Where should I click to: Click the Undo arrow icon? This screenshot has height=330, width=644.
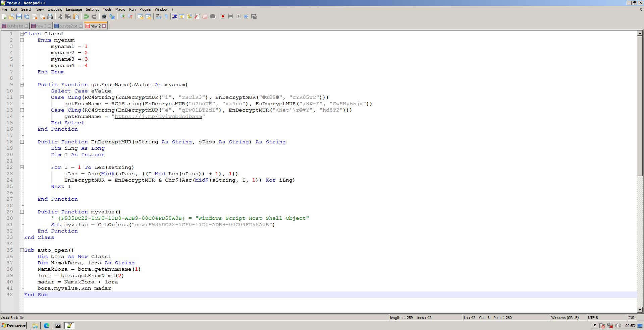pyautogui.click(x=86, y=16)
